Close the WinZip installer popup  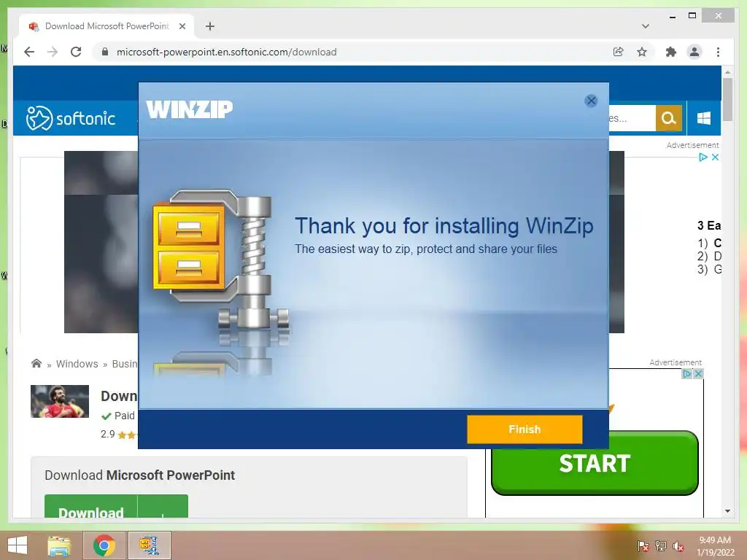coord(591,101)
